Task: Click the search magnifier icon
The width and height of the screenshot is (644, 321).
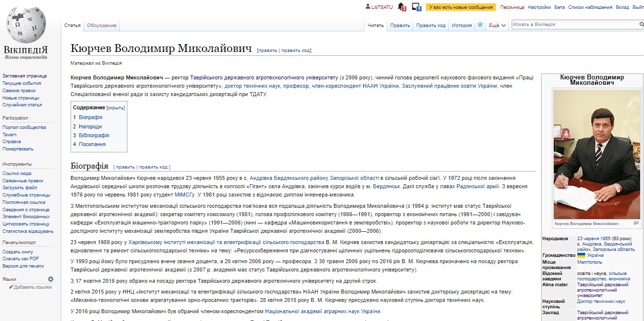Action: [x=641, y=24]
